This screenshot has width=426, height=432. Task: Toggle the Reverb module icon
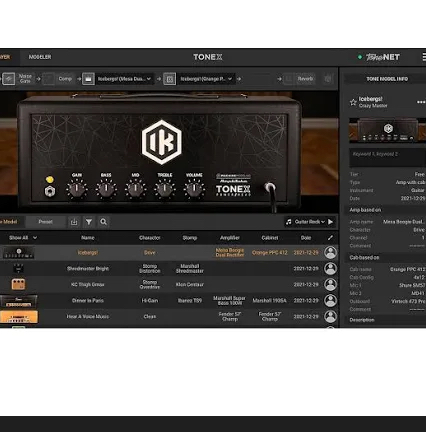[x=289, y=79]
